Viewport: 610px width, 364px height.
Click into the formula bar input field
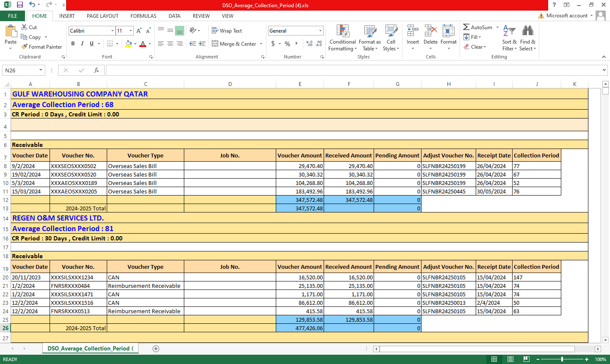[352, 70]
